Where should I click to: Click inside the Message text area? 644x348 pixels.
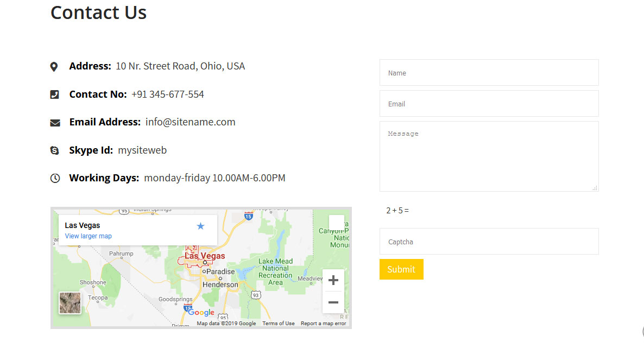(x=489, y=156)
